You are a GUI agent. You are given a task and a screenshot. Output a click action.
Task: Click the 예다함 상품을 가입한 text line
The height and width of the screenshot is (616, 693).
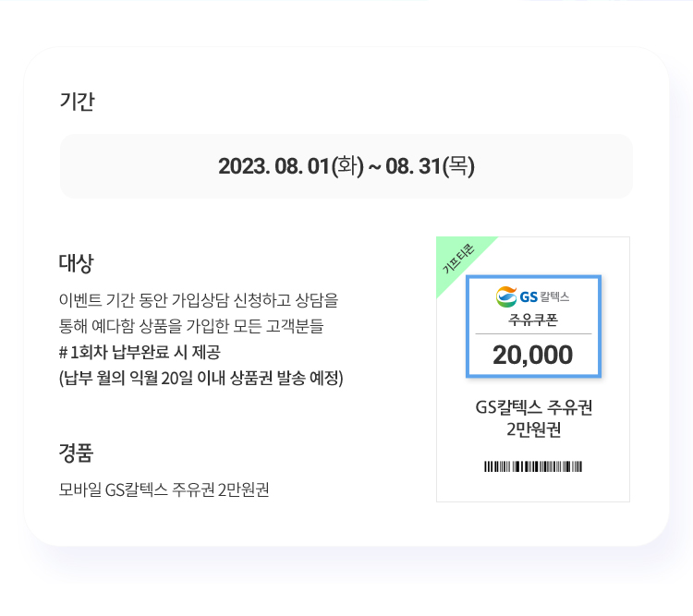click(x=191, y=326)
